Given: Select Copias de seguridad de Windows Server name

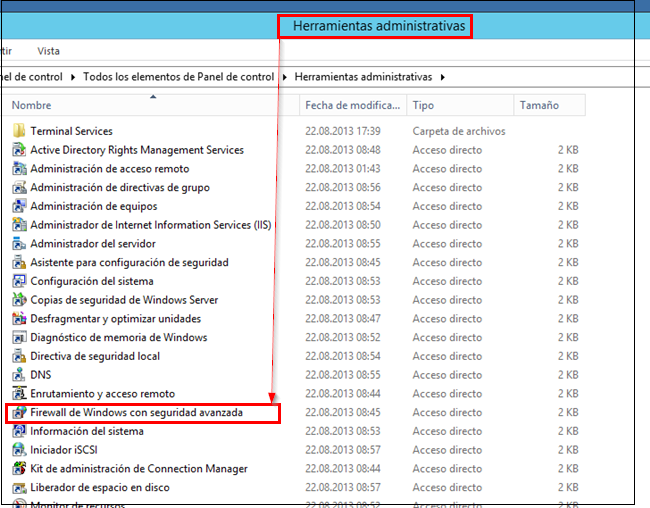Looking at the screenshot, I should tap(124, 300).
